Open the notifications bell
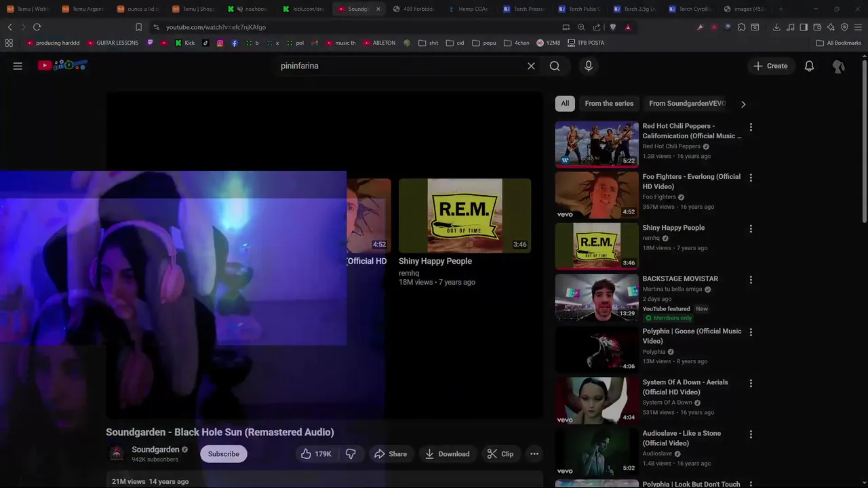 809,66
